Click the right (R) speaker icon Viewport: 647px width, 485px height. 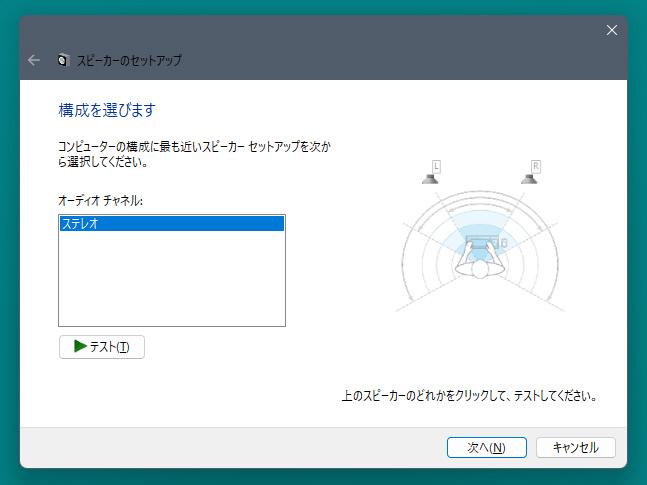pos(529,179)
